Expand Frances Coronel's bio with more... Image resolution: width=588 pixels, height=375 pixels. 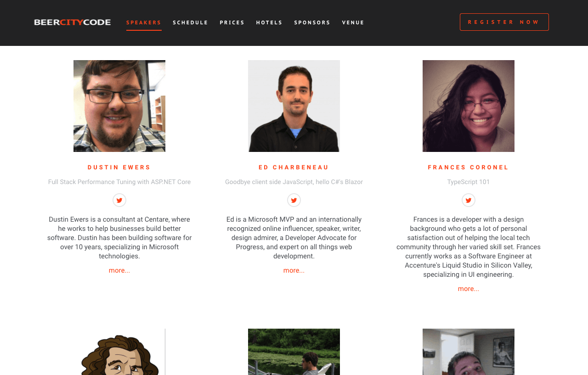(x=469, y=289)
